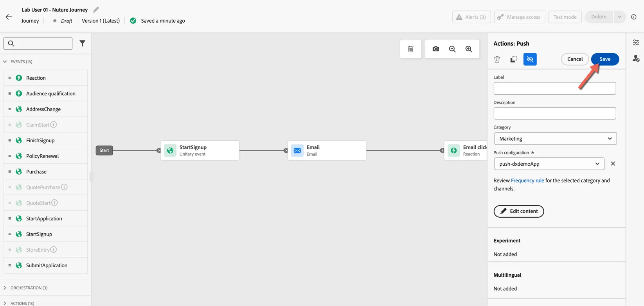Follow the Frequency rule link
644x306 pixels.
click(x=527, y=181)
